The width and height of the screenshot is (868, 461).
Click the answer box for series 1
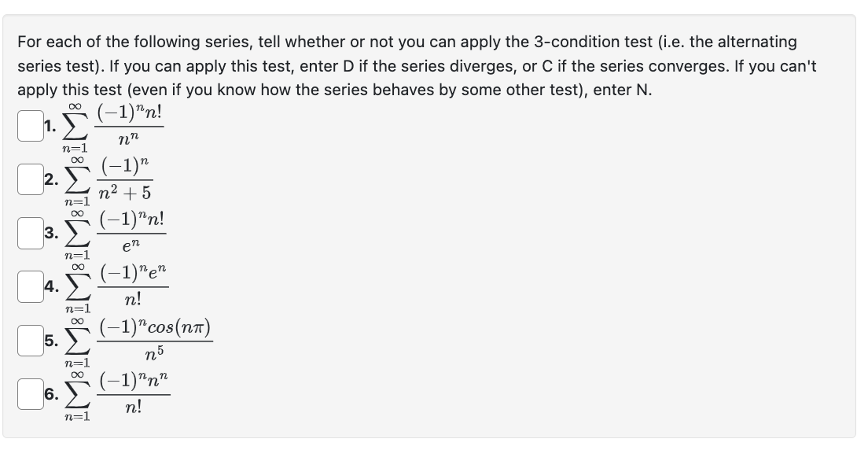[29, 125]
